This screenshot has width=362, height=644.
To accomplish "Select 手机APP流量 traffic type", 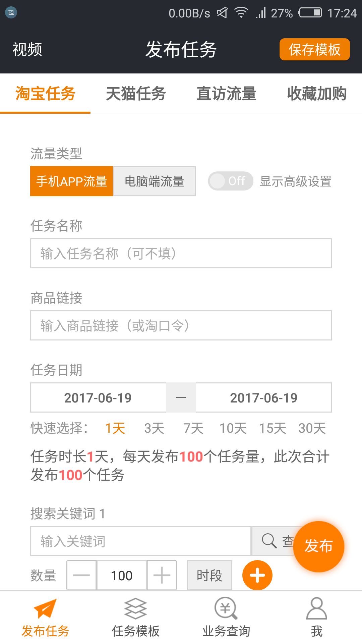I will click(x=71, y=181).
